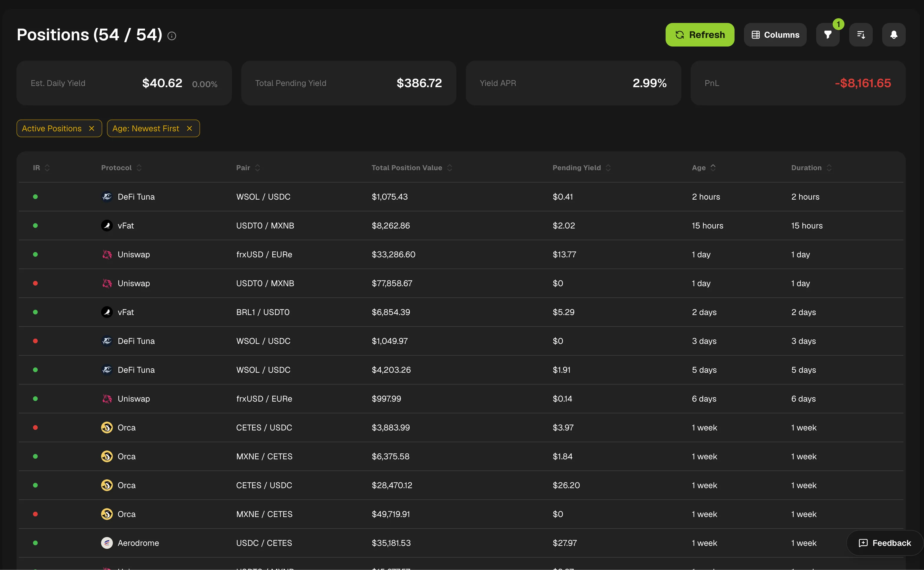This screenshot has width=924, height=570.
Task: Click the sort order icon button
Action: tap(861, 35)
